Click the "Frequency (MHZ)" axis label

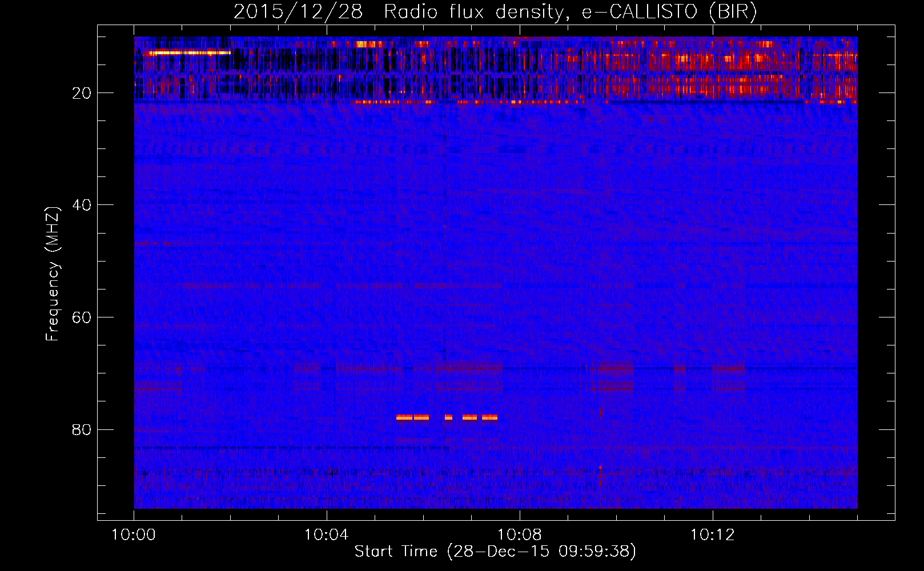click(53, 274)
